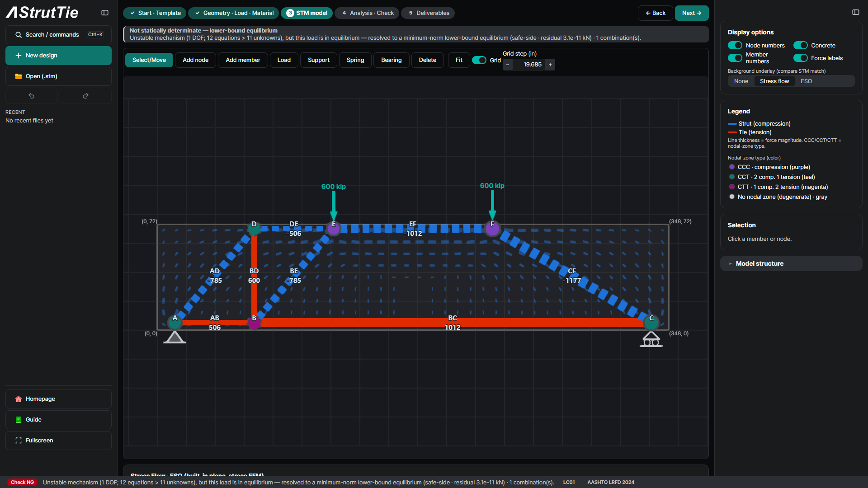868x488 pixels.
Task: Select node D on the model
Action: 254,229
